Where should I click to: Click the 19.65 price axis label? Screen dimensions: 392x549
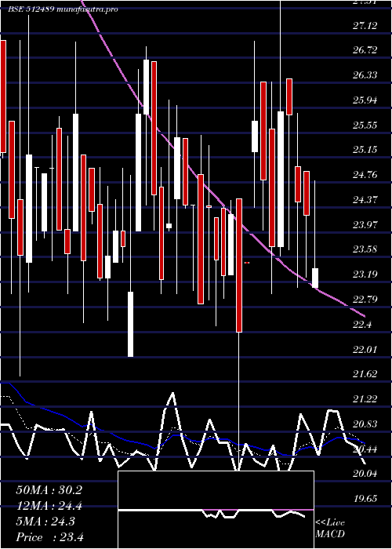click(x=365, y=499)
